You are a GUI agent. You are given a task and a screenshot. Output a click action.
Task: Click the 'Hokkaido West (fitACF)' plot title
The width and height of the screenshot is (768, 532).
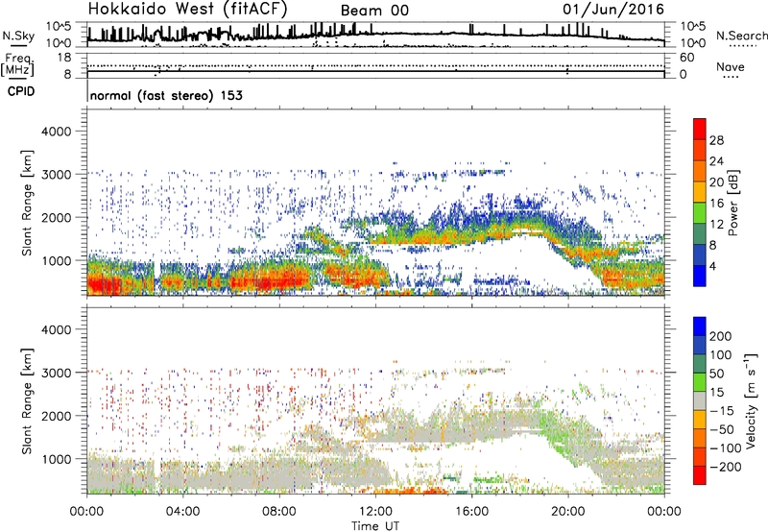(187, 10)
